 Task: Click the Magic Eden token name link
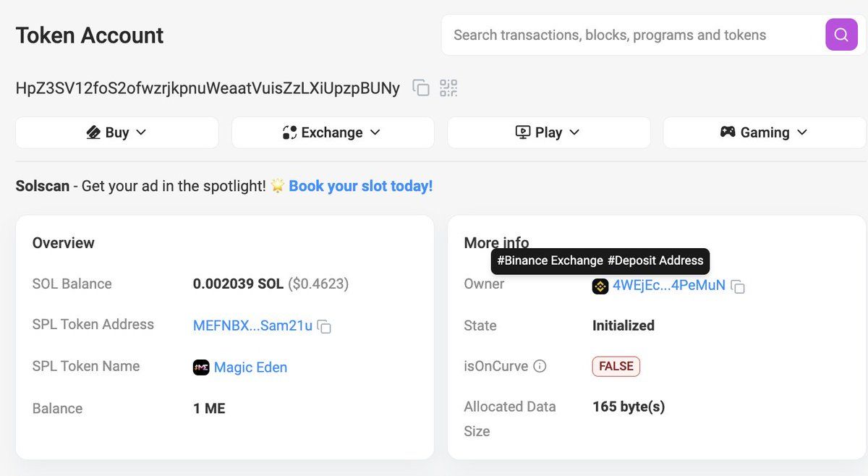tap(250, 367)
